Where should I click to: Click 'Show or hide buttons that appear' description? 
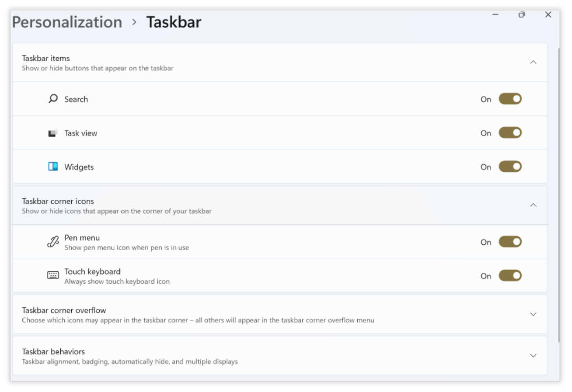click(98, 68)
